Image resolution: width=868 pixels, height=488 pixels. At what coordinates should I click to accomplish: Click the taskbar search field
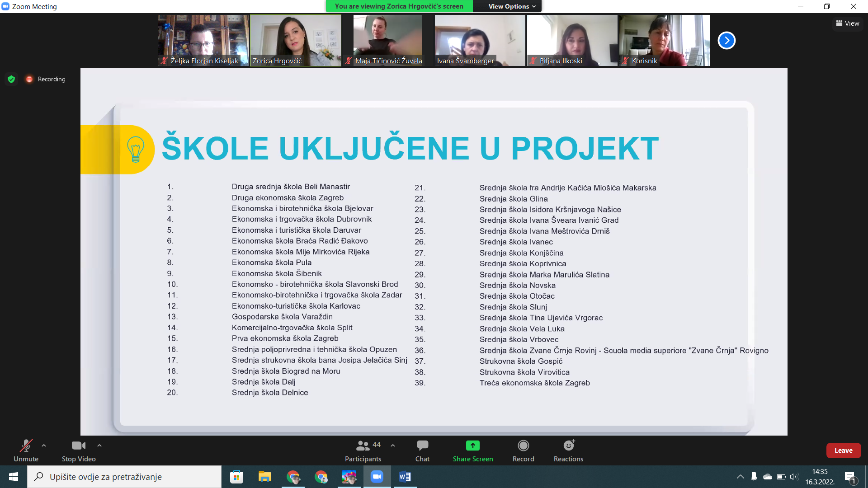click(x=124, y=477)
